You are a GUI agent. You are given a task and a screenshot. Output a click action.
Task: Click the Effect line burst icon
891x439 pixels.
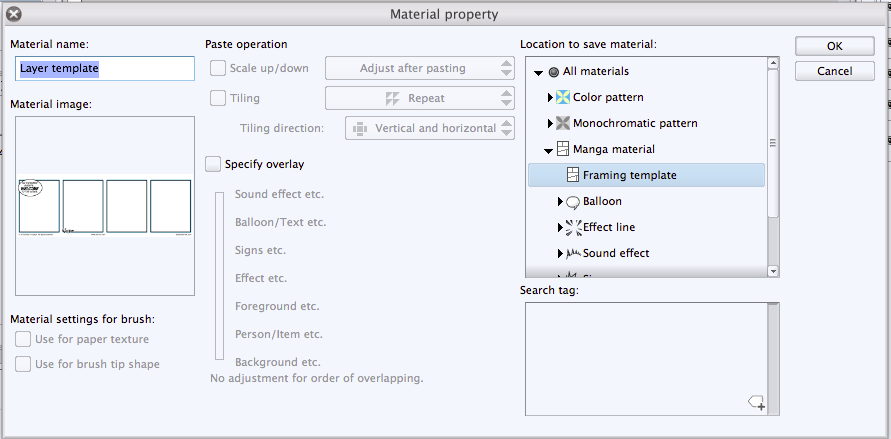[x=573, y=227]
